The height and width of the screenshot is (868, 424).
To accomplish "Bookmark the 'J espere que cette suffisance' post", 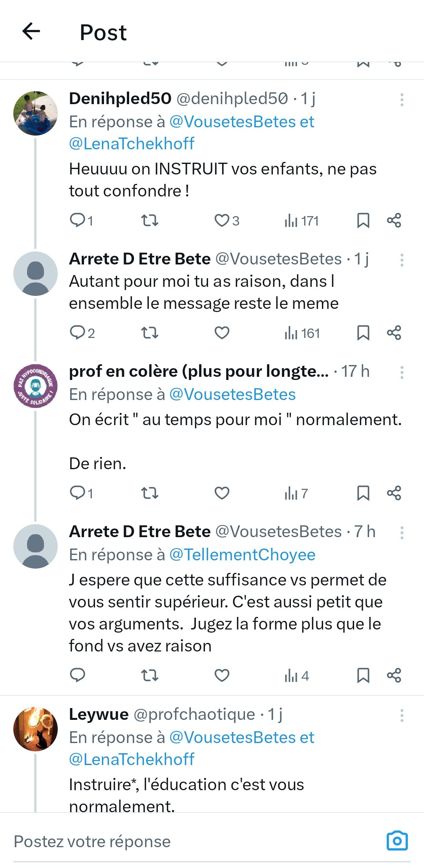I will tap(363, 675).
